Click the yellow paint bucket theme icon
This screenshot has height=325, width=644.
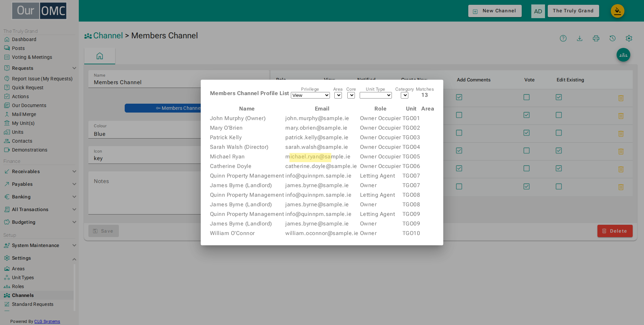click(618, 11)
